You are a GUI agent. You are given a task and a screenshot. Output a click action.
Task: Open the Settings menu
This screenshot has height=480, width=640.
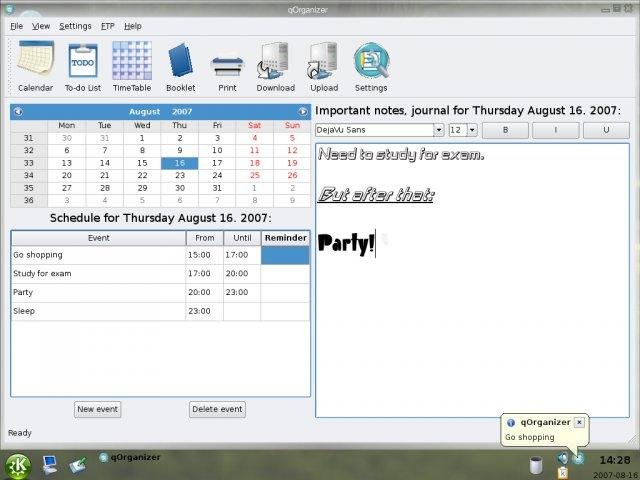[75, 26]
